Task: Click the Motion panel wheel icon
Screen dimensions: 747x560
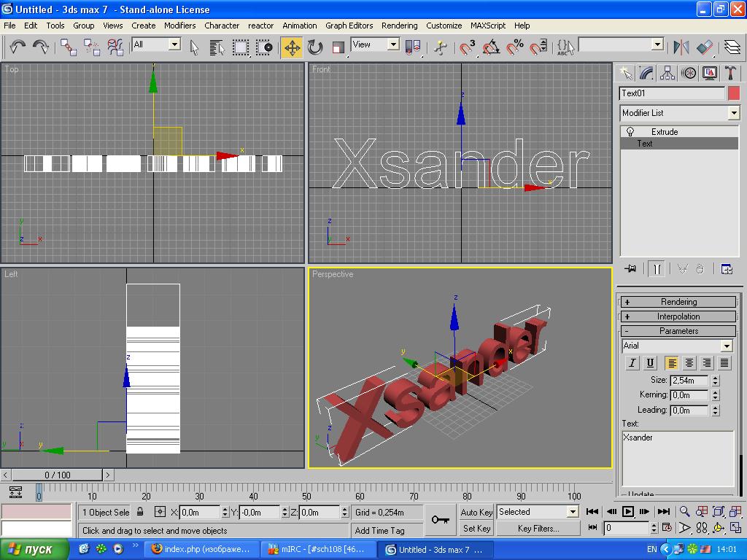Action: coord(689,73)
